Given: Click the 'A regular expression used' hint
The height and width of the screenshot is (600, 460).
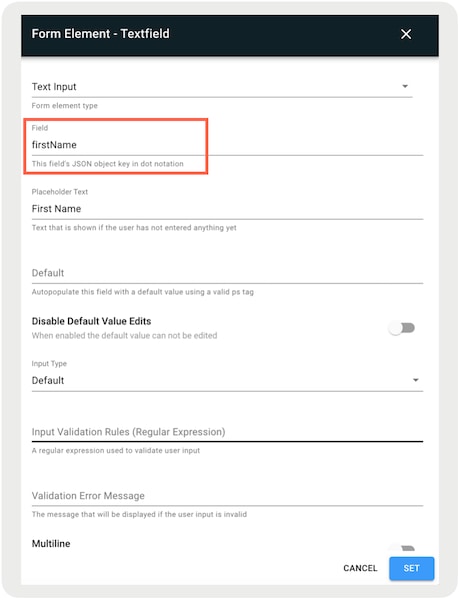Looking at the screenshot, I should (x=116, y=450).
